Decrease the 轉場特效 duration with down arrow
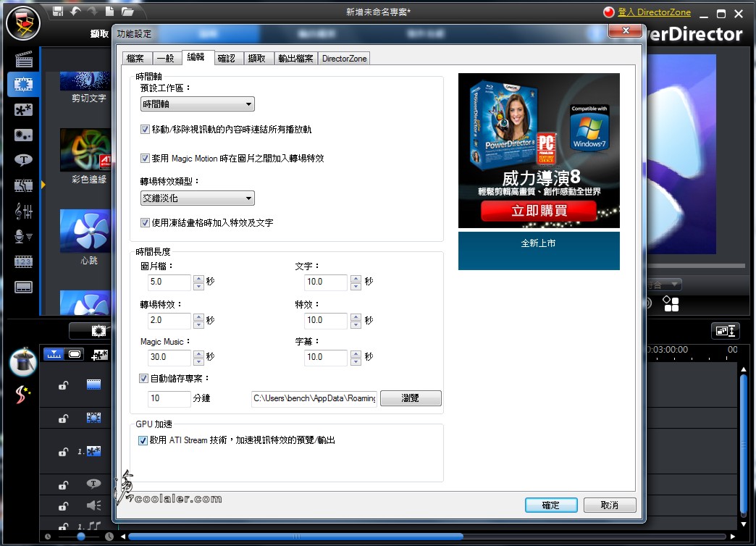The image size is (756, 546). (x=198, y=324)
